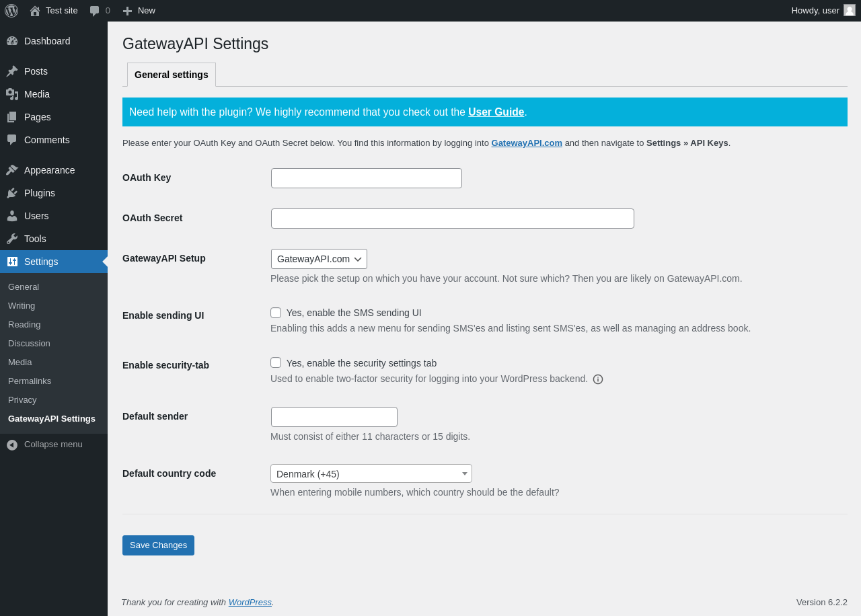
Task: Open the GatewayAPI Setup dropdown
Action: [319, 259]
